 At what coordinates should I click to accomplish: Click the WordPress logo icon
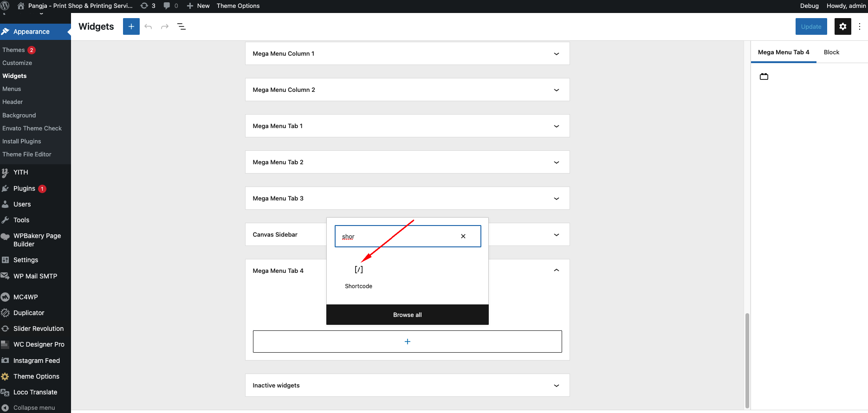click(5, 6)
